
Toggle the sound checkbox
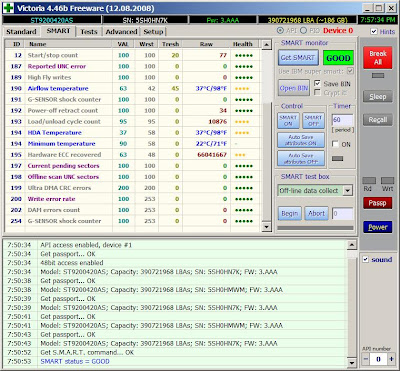[x=366, y=259]
